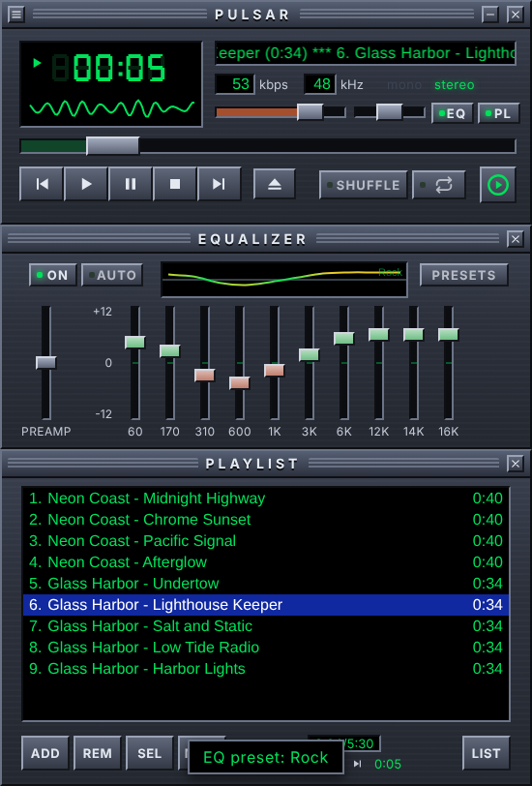Click the 170 Hz band slider handle
Image resolution: width=532 pixels, height=786 pixels.
[170, 350]
